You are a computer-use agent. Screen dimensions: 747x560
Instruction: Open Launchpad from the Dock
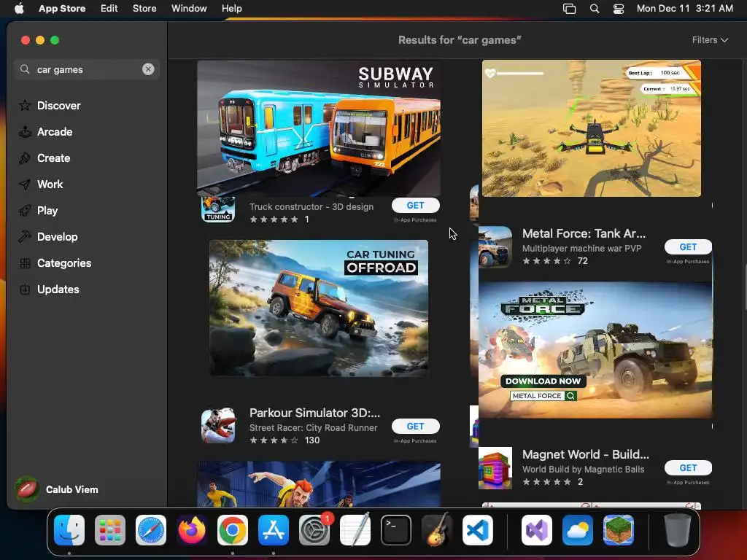tap(110, 530)
